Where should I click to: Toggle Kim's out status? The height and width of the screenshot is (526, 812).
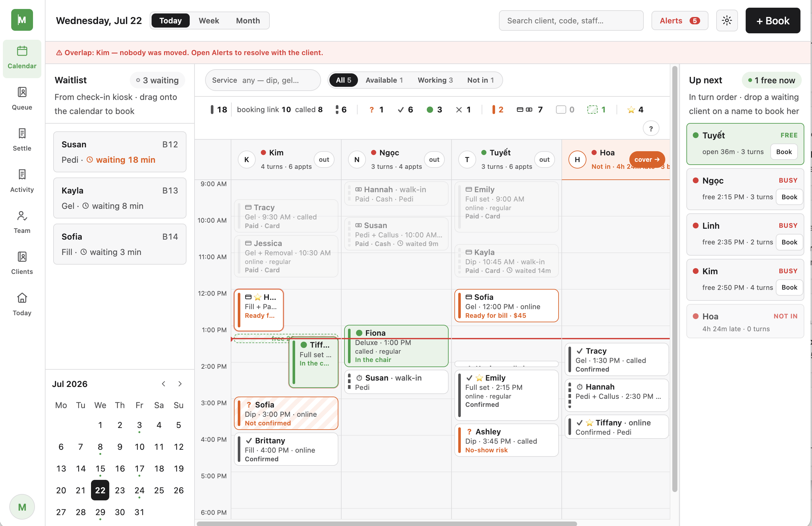(324, 160)
